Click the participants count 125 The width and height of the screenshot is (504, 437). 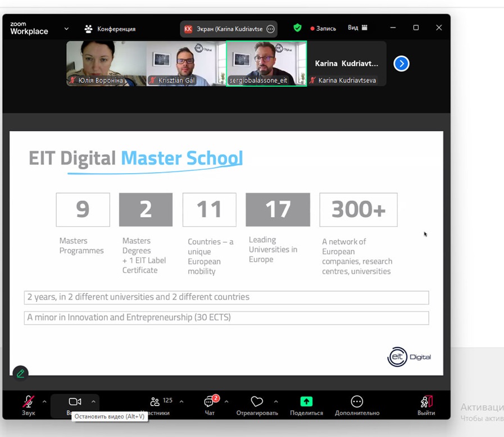point(168,400)
